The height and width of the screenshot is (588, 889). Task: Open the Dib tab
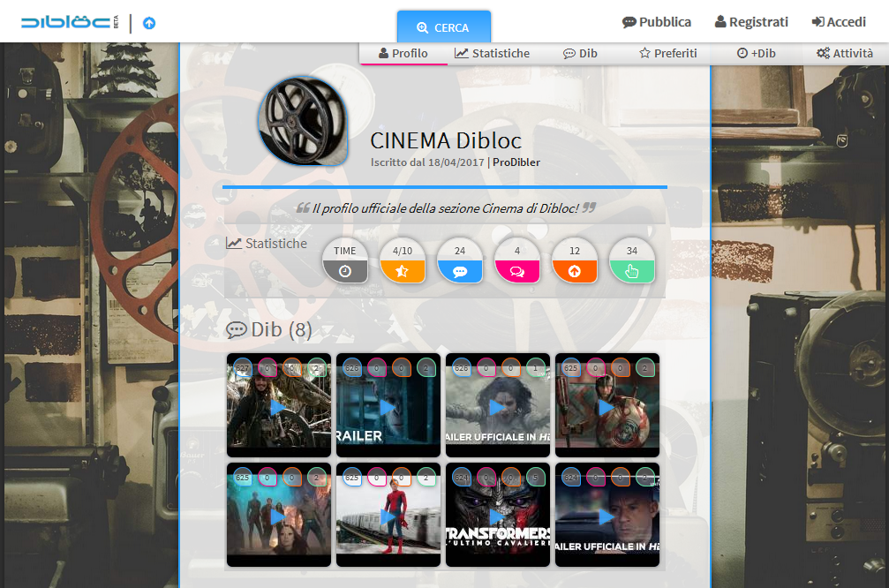(x=580, y=53)
